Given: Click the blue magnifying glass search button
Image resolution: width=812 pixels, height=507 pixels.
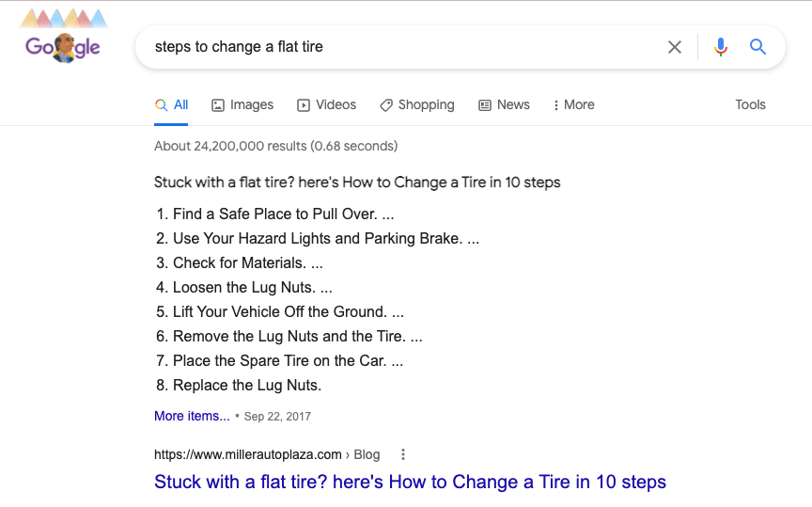Looking at the screenshot, I should (758, 47).
